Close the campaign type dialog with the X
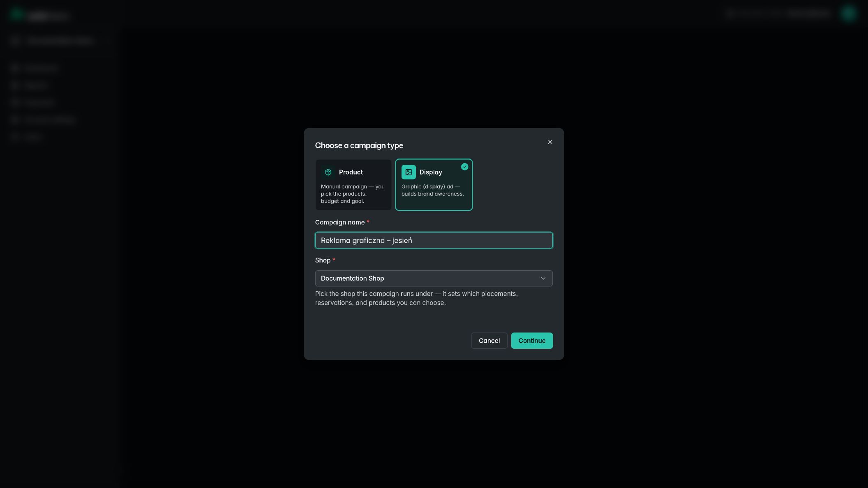Viewport: 868px width, 488px height. click(550, 142)
